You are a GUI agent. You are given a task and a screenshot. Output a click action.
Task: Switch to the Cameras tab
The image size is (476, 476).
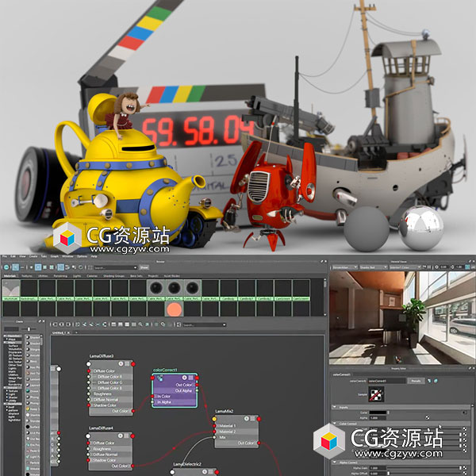(92, 276)
